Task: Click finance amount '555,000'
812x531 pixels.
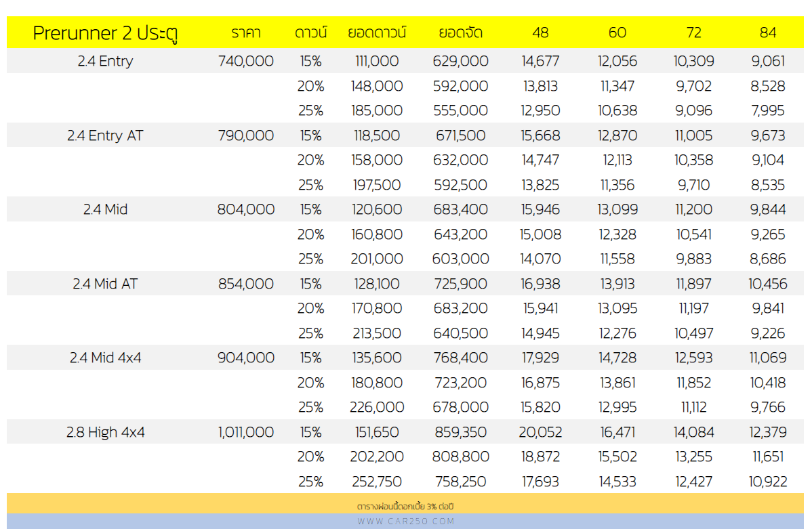Action: point(460,111)
